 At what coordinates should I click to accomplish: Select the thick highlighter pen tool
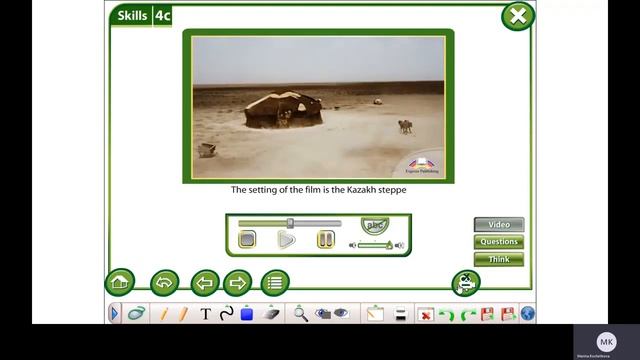tap(183, 313)
